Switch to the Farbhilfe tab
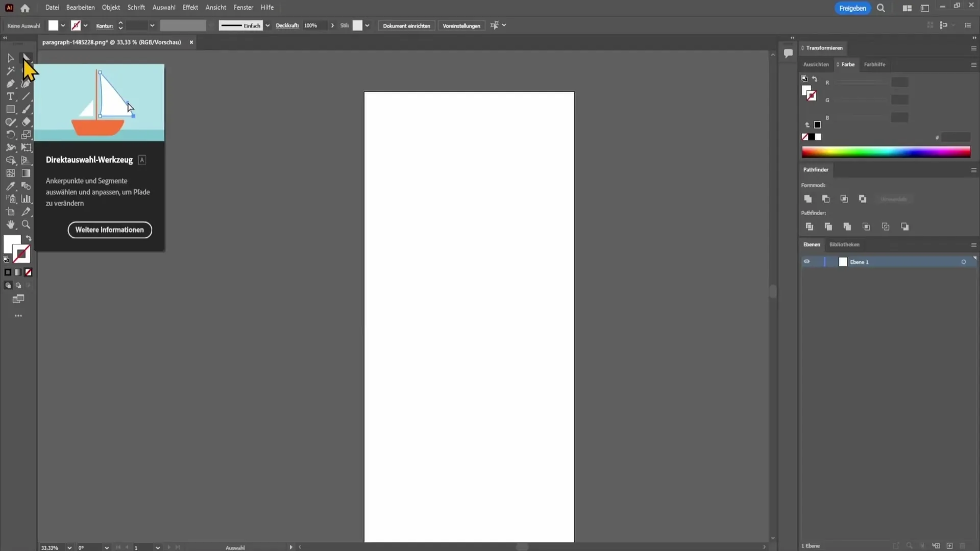Screen dimensions: 980x551 pos(874,64)
